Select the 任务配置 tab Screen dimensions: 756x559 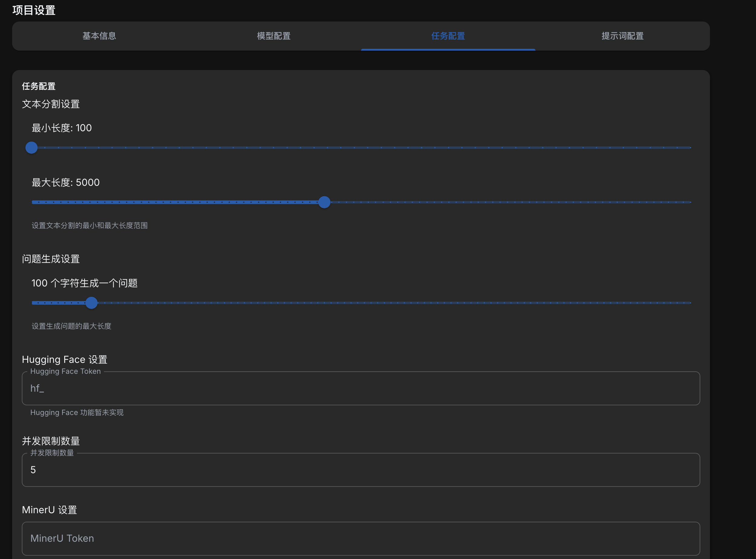coord(448,36)
